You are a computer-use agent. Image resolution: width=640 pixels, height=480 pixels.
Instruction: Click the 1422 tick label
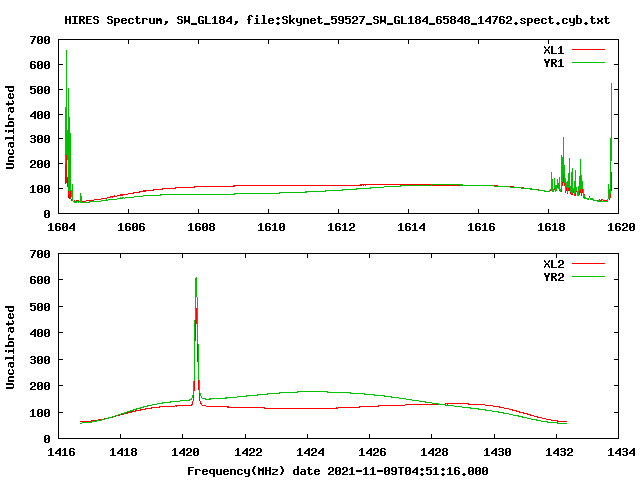point(248,452)
